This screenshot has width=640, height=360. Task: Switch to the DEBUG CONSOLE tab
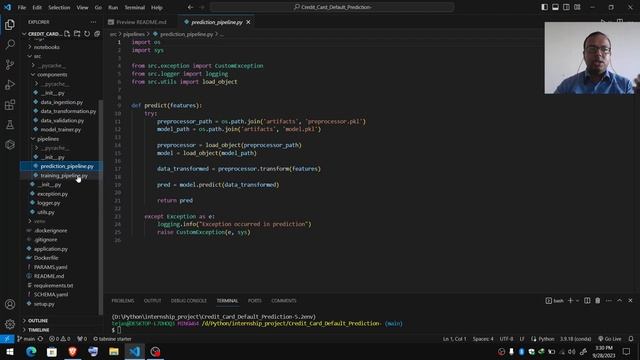pyautogui.click(x=189, y=301)
